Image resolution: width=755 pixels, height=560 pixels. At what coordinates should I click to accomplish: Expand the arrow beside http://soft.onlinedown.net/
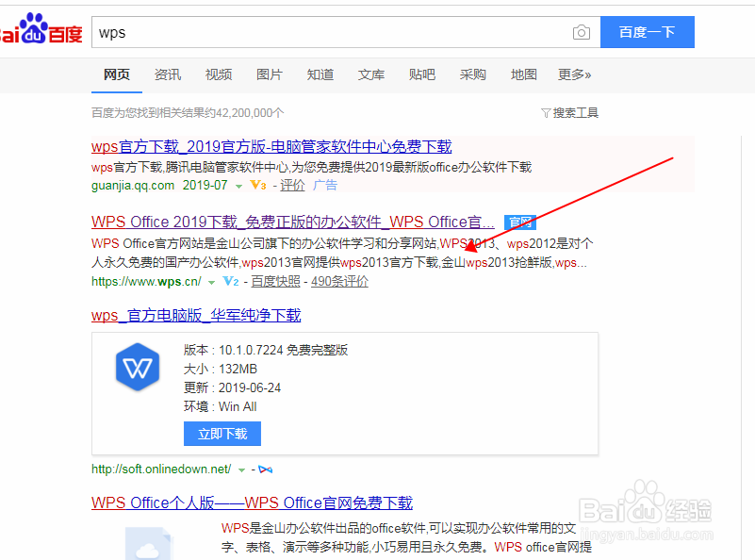(x=241, y=468)
